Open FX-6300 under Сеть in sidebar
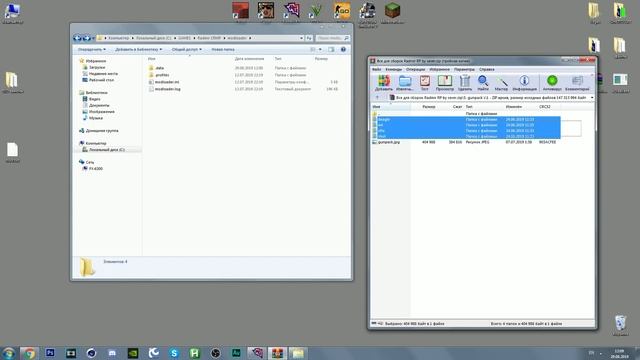Screen dimensions: 640x360 pos(93,169)
